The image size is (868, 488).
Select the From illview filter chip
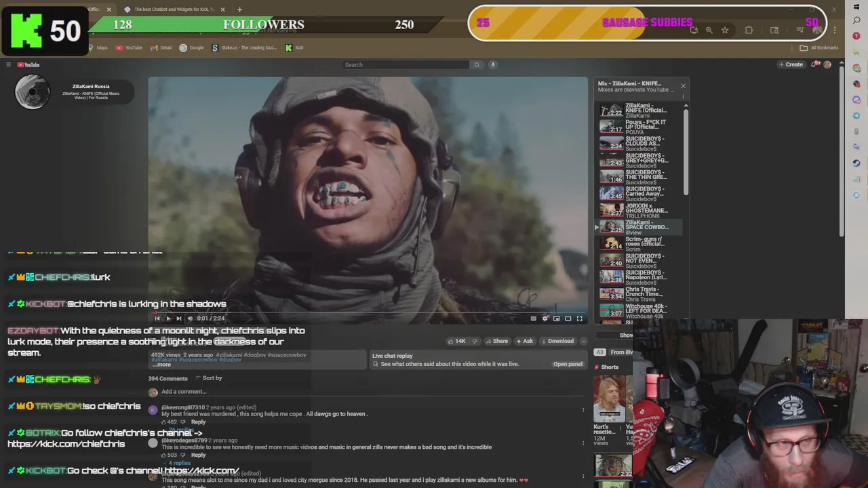click(620, 352)
